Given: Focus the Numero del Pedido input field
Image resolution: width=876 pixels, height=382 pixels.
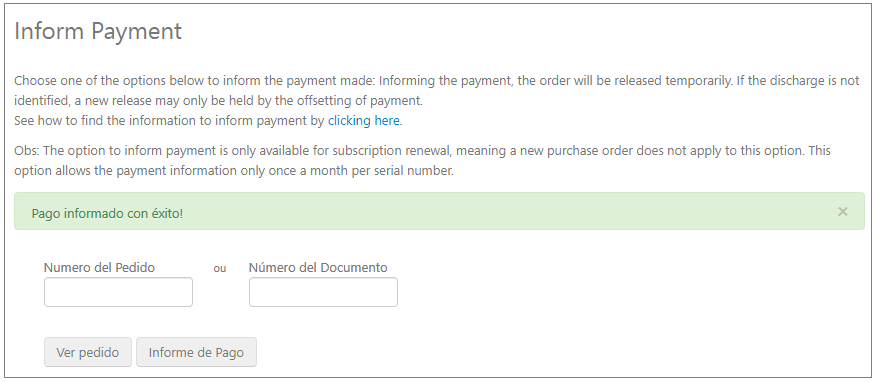Looking at the screenshot, I should [118, 292].
